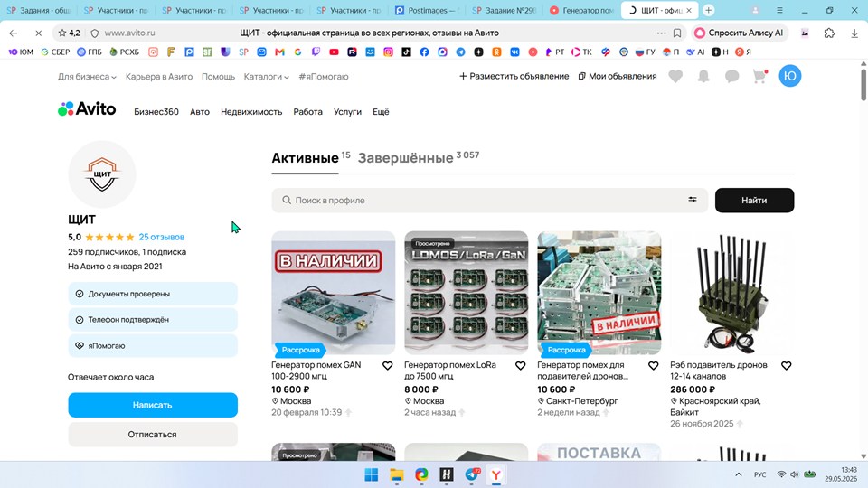The width and height of the screenshot is (868, 488).
Task: Click ЩИТ seller logo avatar
Action: 102,174
